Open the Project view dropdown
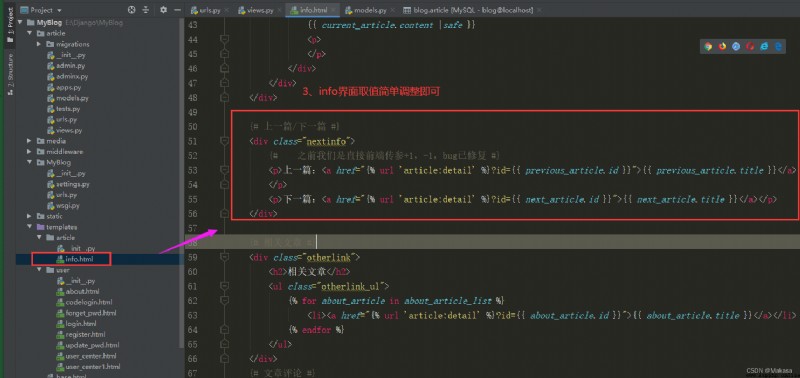Viewport: 800px width, 378px height. (41, 10)
